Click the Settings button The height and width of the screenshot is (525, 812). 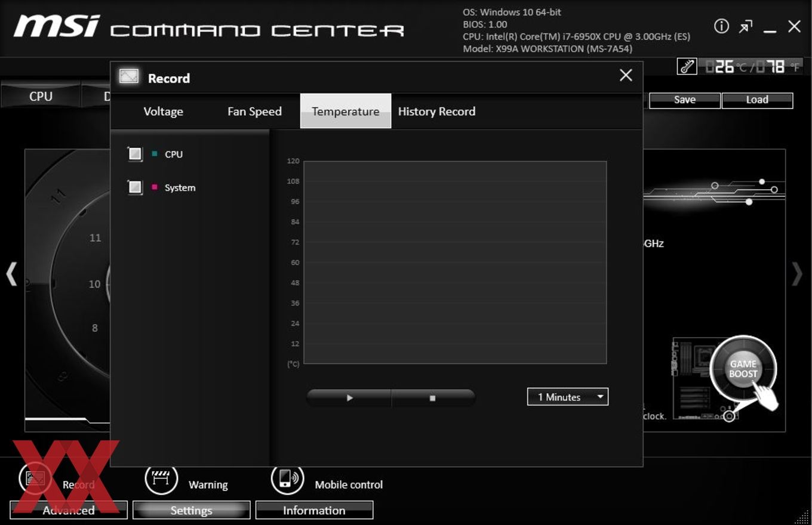191,510
